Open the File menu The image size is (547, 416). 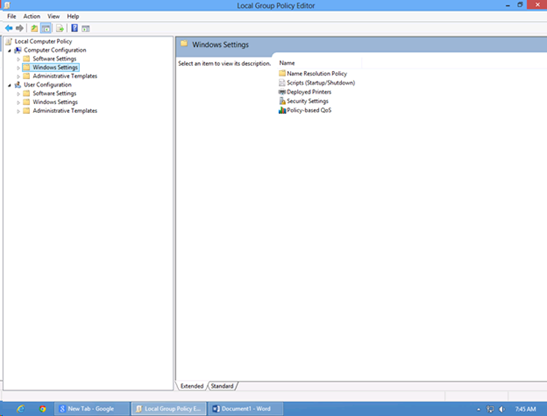point(12,16)
